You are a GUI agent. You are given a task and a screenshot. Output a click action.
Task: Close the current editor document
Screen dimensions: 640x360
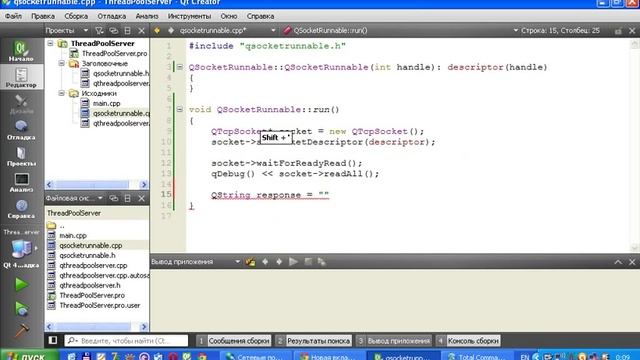[632, 31]
